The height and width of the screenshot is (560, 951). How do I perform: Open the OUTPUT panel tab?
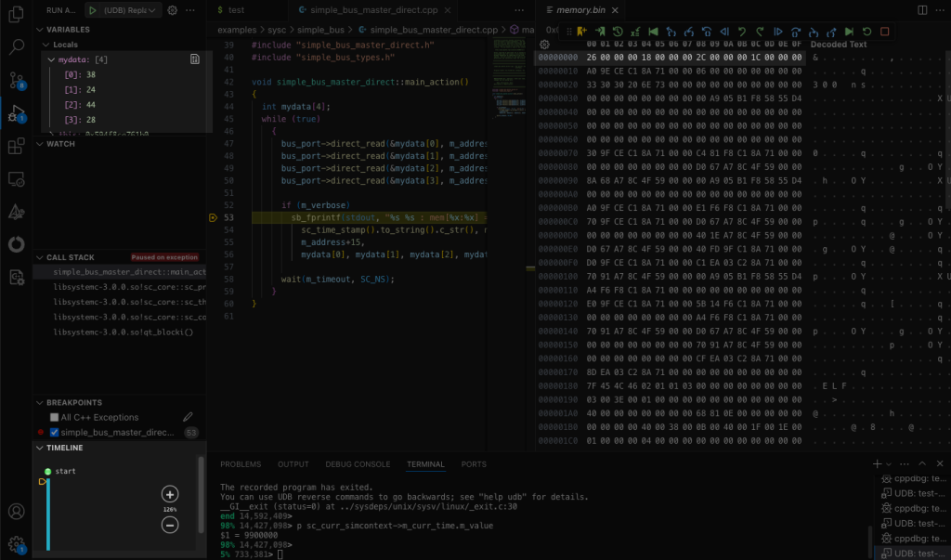tap(293, 464)
